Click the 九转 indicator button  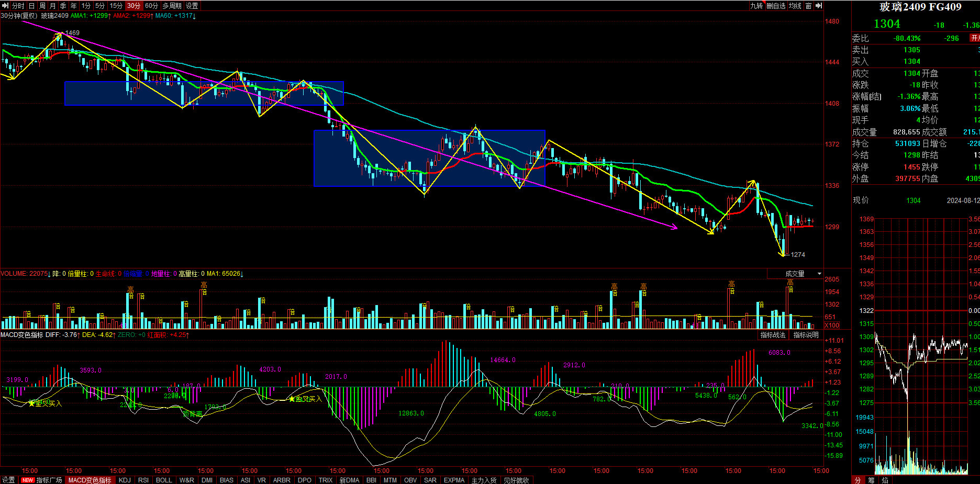tap(756, 6)
